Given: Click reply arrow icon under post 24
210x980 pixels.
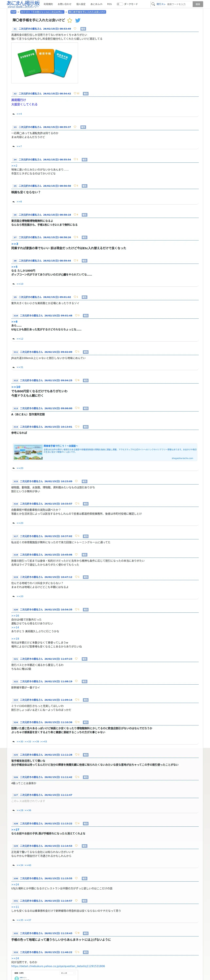Looking at the screenshot, I should pos(14,742).
